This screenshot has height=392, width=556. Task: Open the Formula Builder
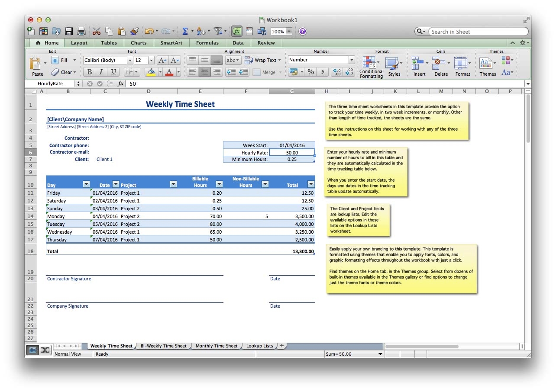pos(237,31)
